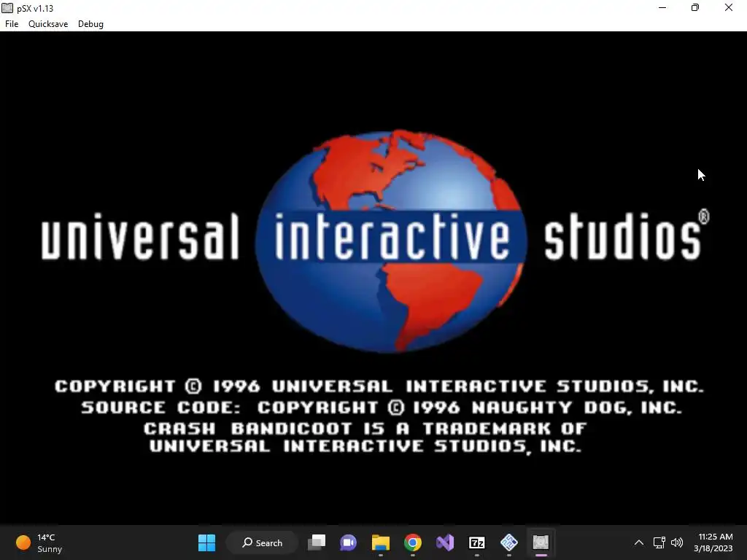Open 7-Zip from the taskbar

(x=477, y=542)
